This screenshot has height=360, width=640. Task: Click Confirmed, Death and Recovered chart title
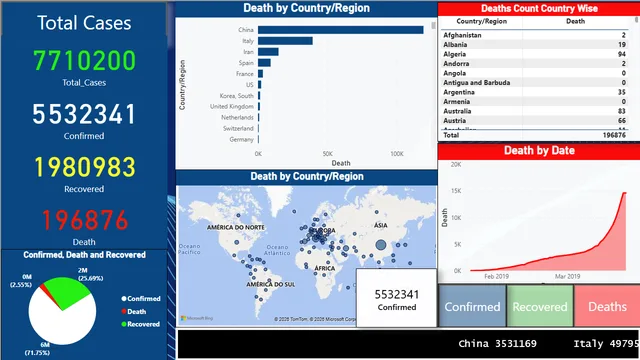tap(84, 255)
